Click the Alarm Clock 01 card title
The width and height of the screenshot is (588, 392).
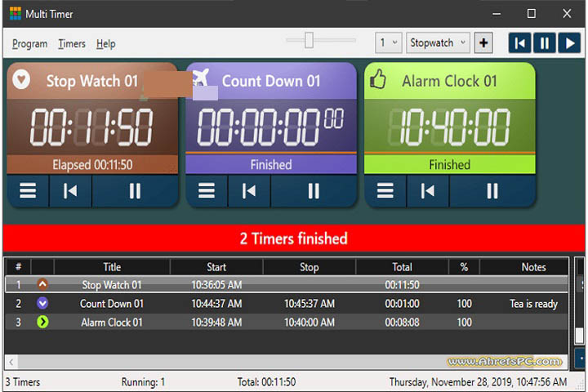[450, 81]
